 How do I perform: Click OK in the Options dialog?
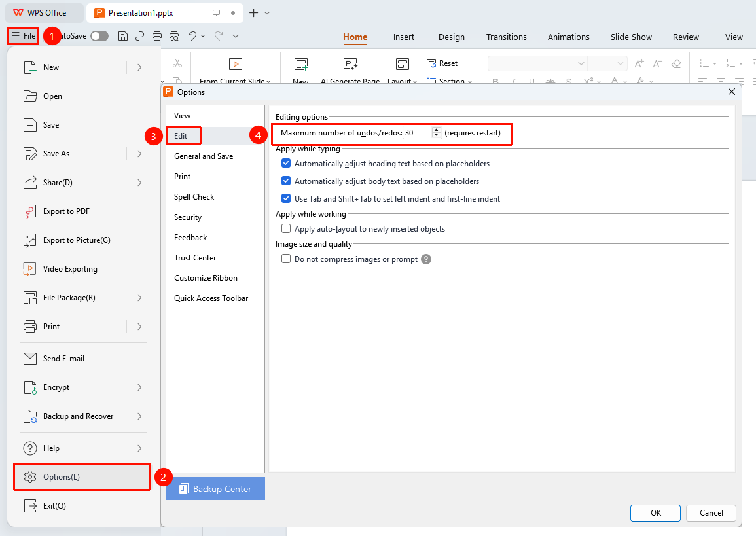click(655, 513)
